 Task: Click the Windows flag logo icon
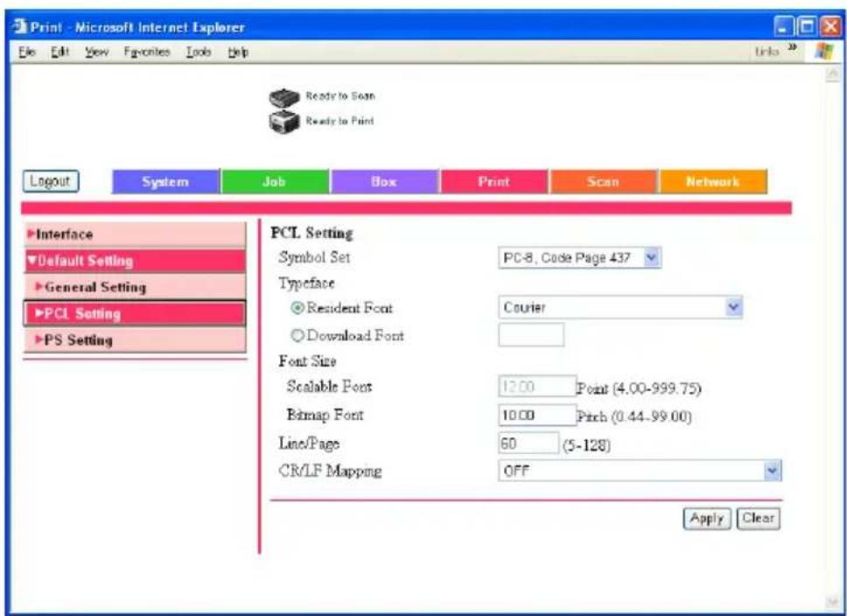(x=823, y=52)
